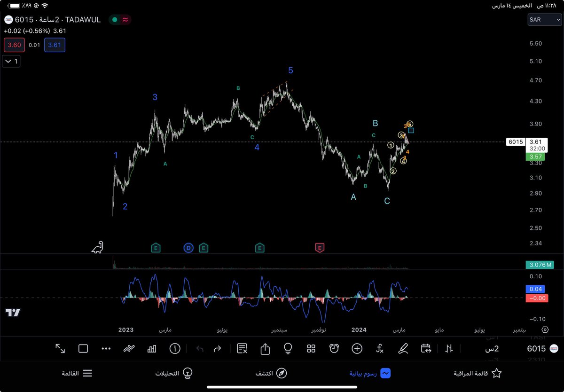Open indicators via the fx icon
The height and width of the screenshot is (392, 564).
point(380,349)
